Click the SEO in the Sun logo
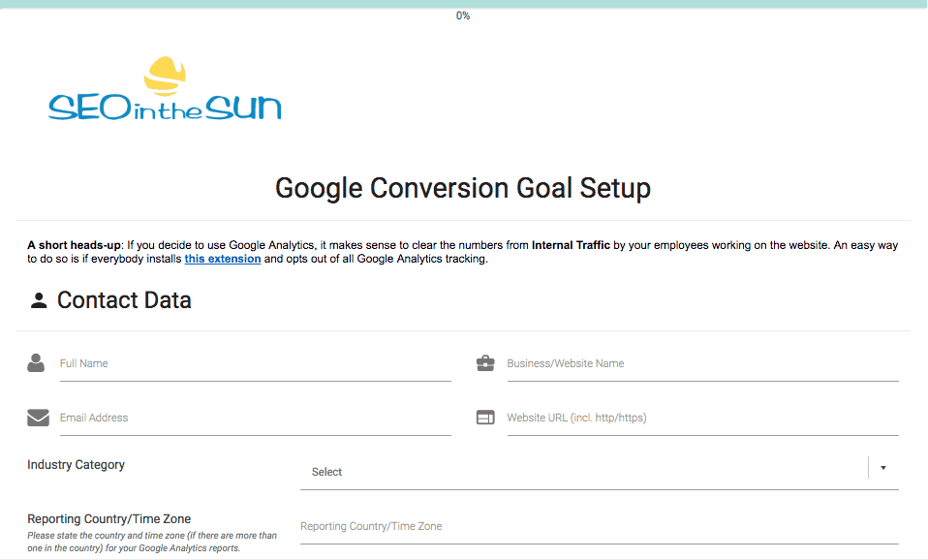Viewport: 928px width, 560px height. (165, 89)
